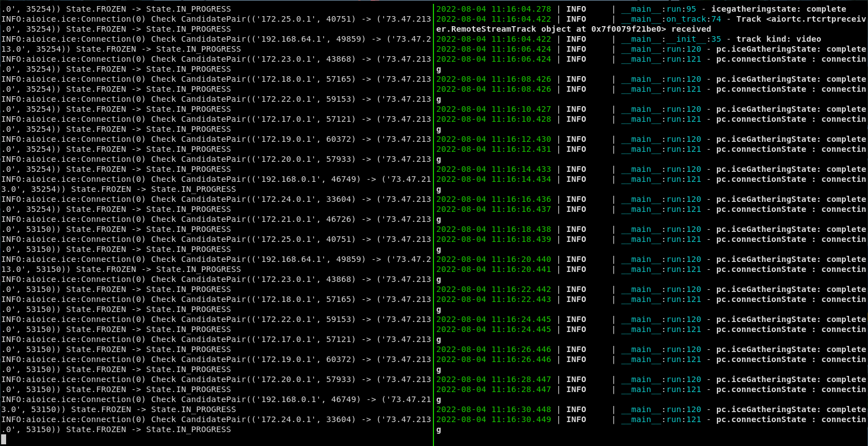This screenshot has width=868, height=446.
Task: Click the timestamp '11:16:16.436'
Action: click(521, 199)
